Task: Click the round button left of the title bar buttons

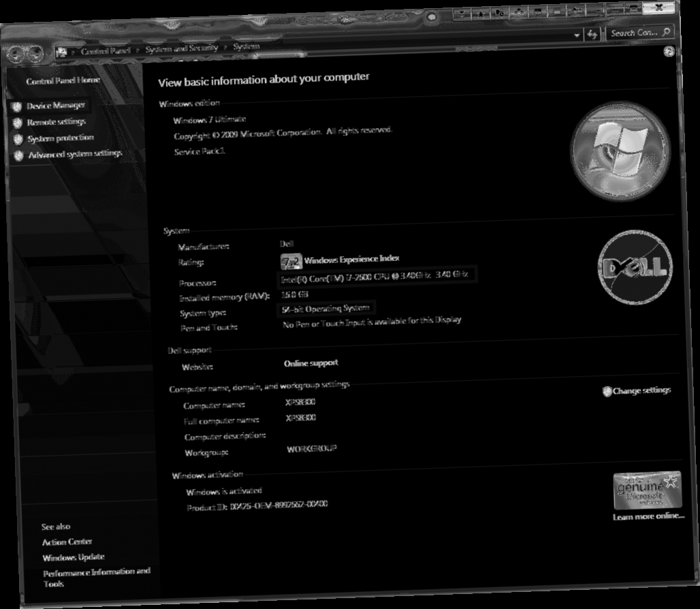Action: click(432, 17)
